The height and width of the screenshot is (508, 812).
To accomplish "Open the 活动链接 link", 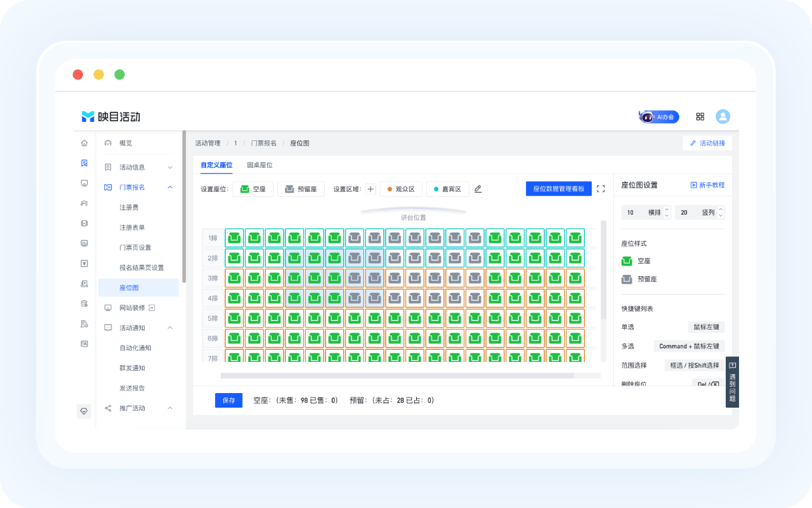I will point(707,144).
